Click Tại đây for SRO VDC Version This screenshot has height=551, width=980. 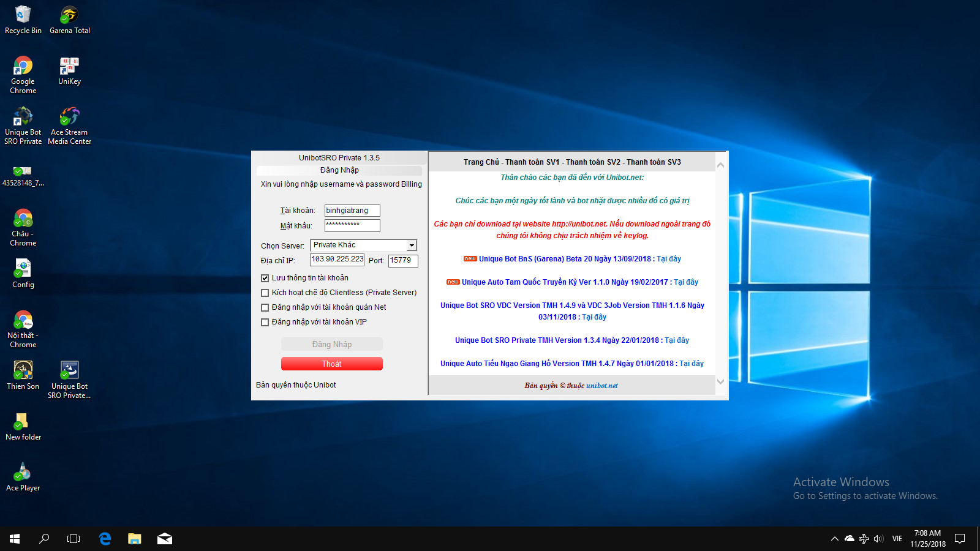pyautogui.click(x=594, y=317)
